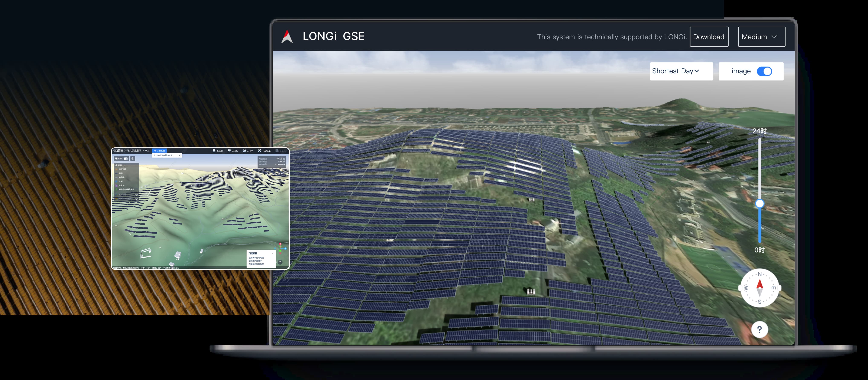Click the time-of-day slider handle

[759, 204]
